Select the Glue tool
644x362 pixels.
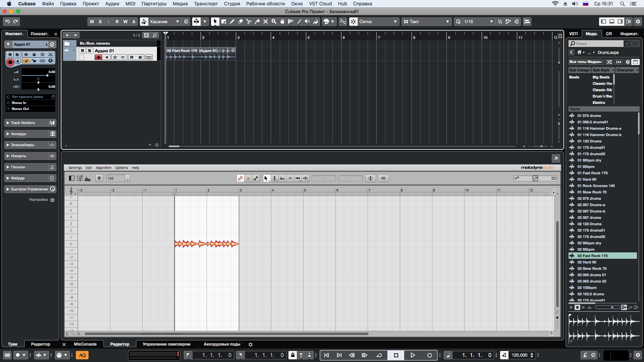[x=257, y=22]
